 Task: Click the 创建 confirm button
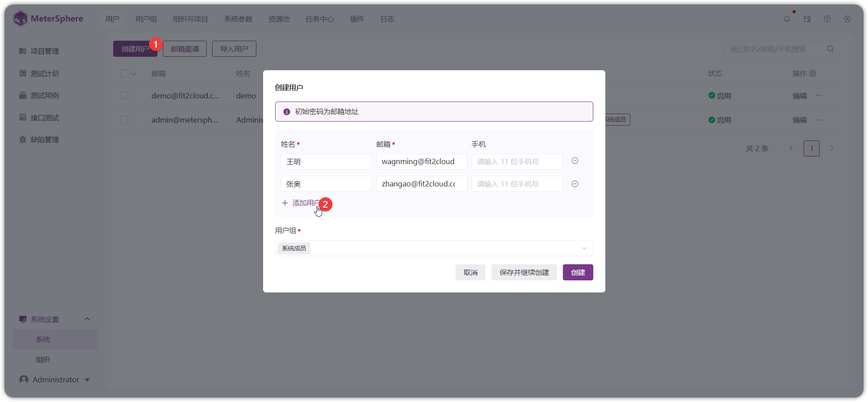pos(578,272)
